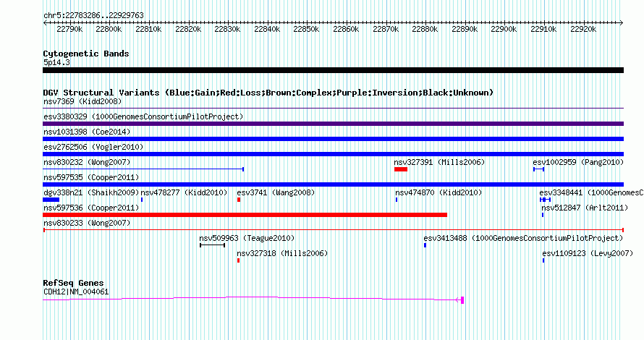Image resolution: width=644 pixels, height=340 pixels.
Task: Click nsv474870 (Kidd2010) label
Action: coord(438,192)
